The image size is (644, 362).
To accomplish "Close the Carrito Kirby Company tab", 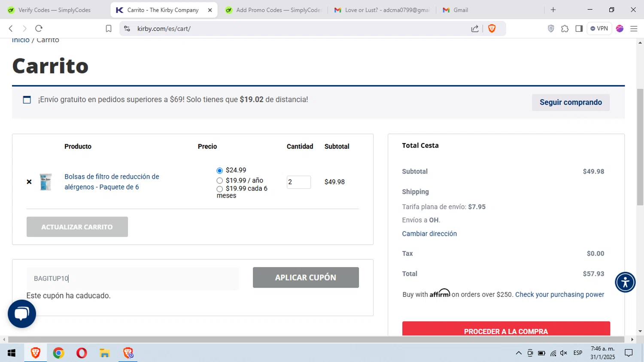I will pos(210,10).
